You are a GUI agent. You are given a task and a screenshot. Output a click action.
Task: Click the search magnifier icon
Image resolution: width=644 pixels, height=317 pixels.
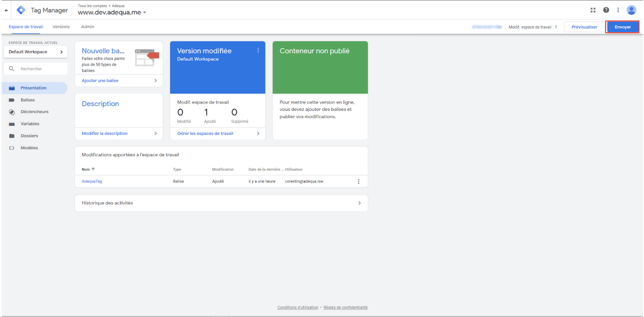tap(12, 69)
